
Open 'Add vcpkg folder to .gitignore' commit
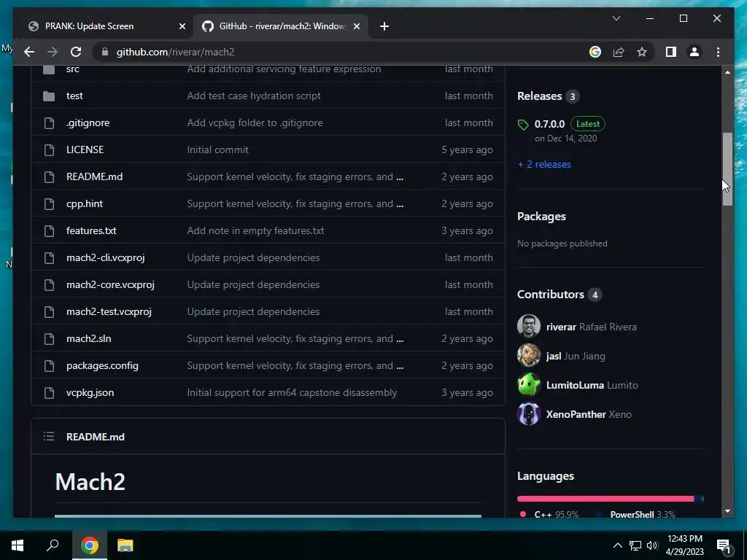click(x=255, y=122)
